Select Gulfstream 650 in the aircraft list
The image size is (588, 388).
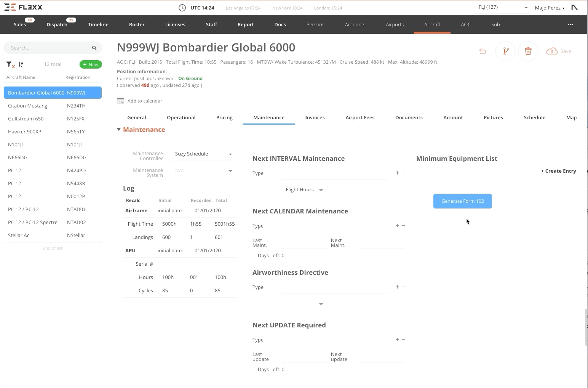click(x=26, y=119)
